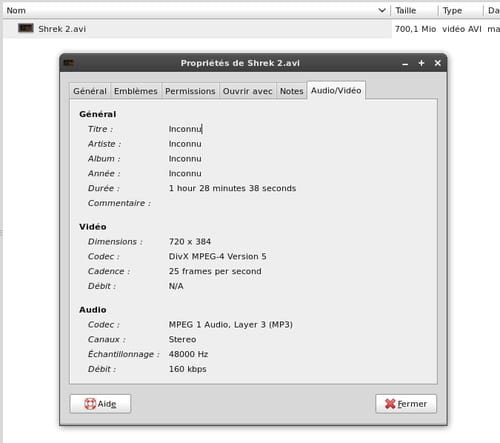Select the Notes tab
The image size is (500, 443).
point(291,91)
